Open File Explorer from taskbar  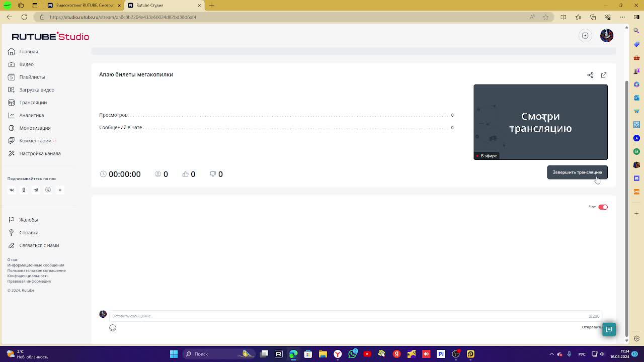[323, 354]
